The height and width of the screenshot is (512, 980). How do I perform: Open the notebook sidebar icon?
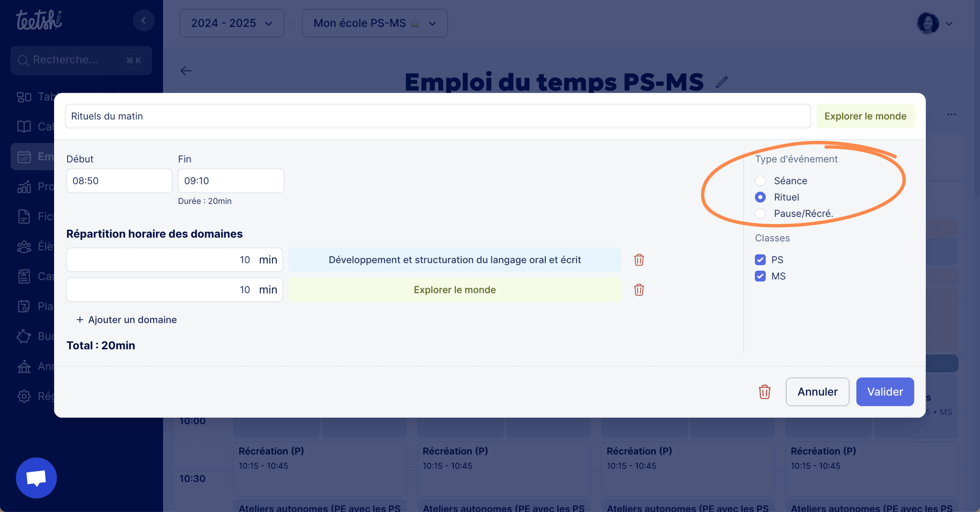click(24, 276)
